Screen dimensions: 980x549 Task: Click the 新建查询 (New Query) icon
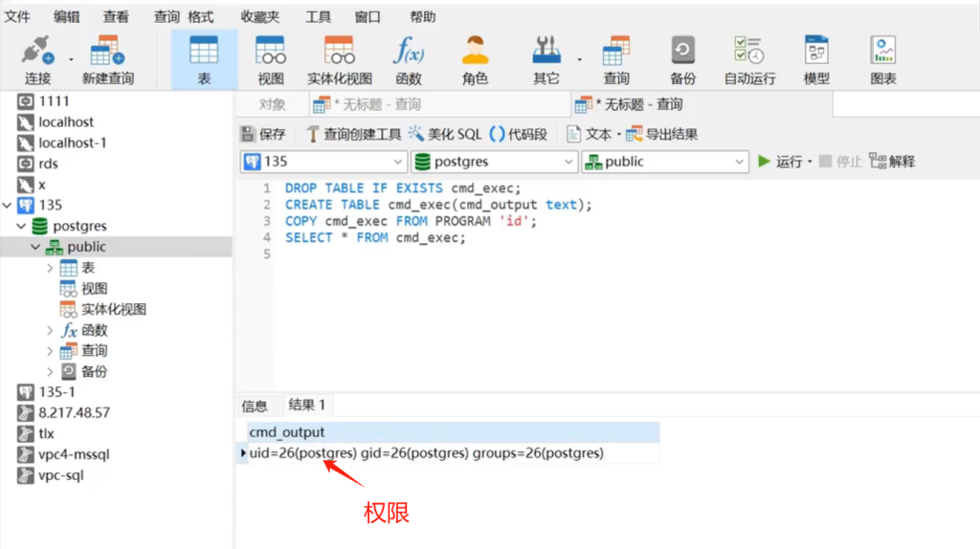107,60
